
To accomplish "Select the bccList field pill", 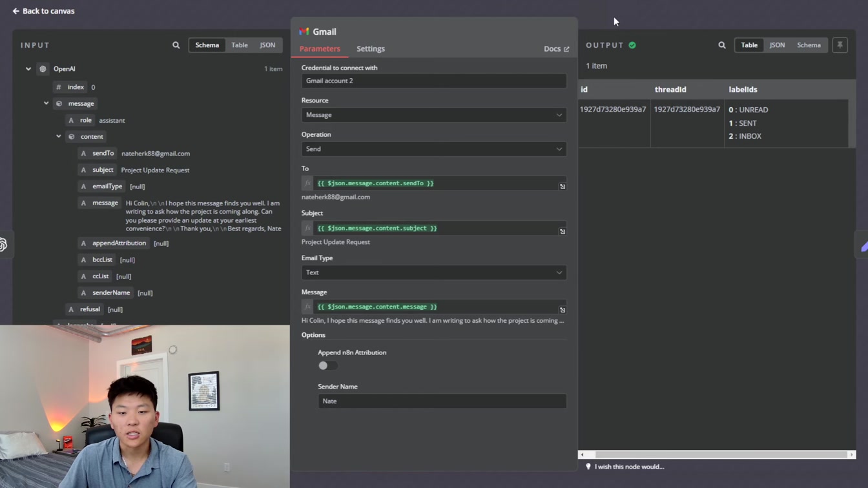I will click(x=97, y=259).
